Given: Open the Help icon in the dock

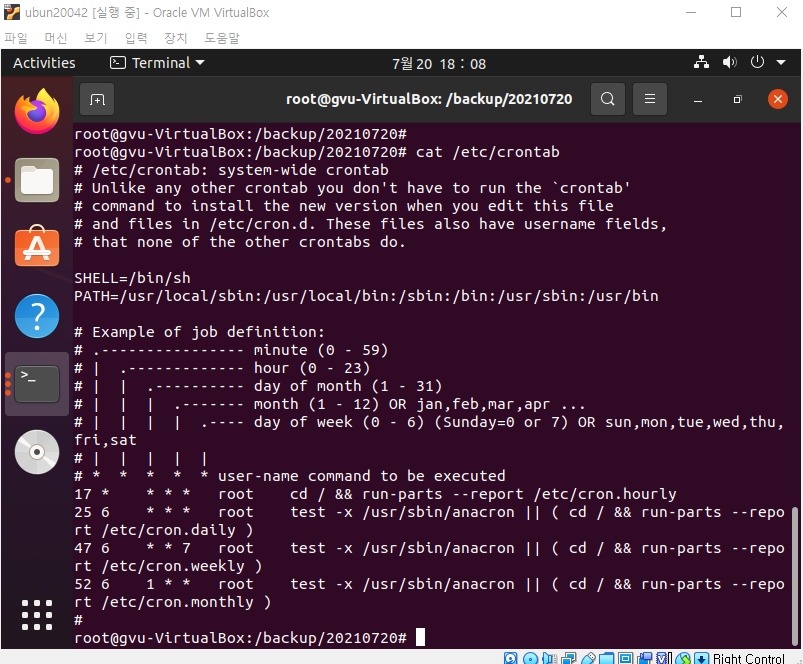Looking at the screenshot, I should click(37, 316).
